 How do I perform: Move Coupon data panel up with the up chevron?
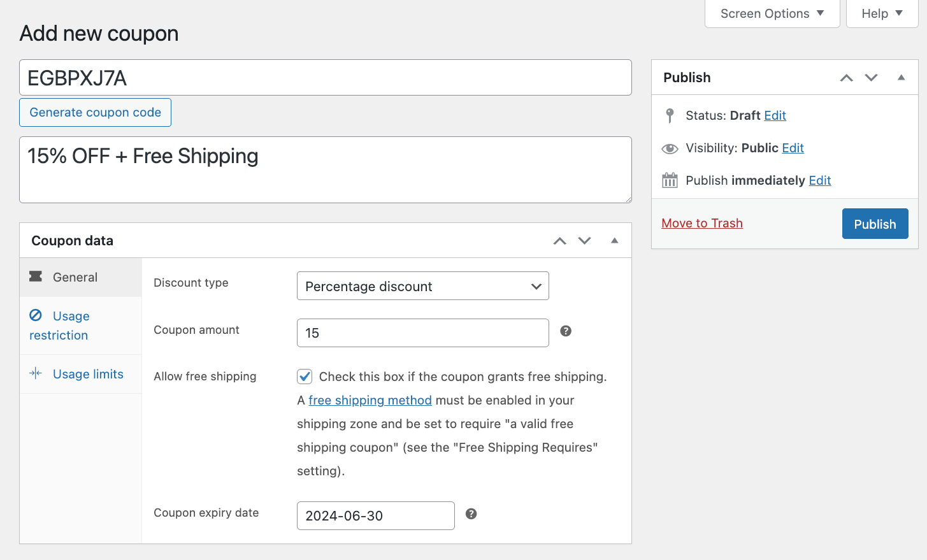pos(559,241)
